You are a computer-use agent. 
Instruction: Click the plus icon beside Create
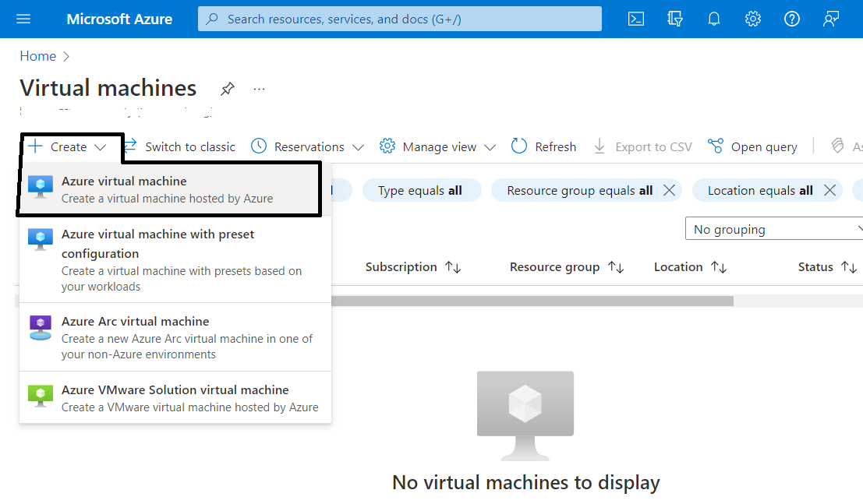(35, 146)
